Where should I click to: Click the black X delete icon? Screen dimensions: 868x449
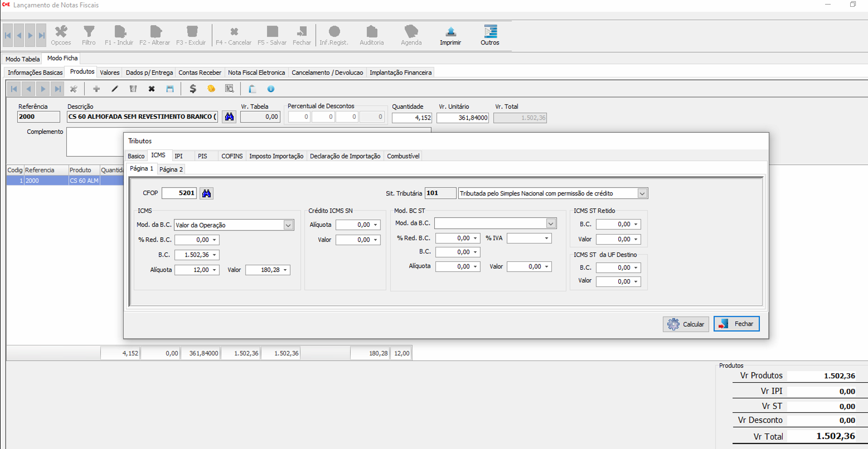click(x=152, y=89)
